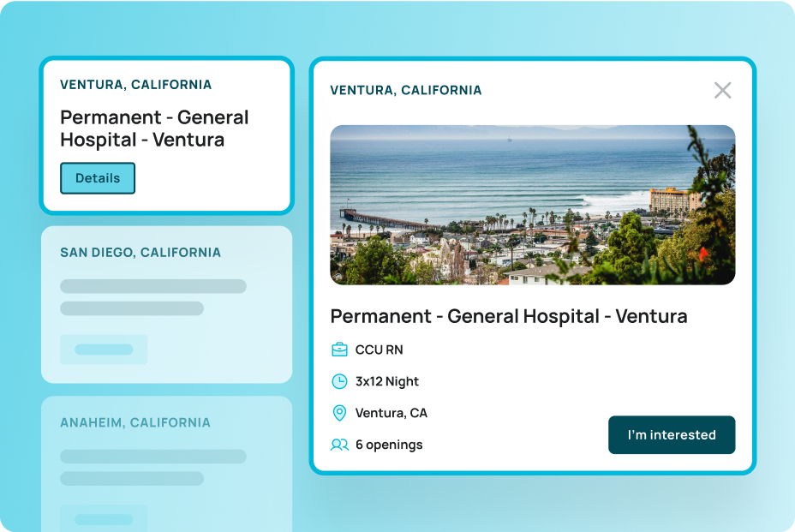Close the Ventura job details panel

(722, 90)
